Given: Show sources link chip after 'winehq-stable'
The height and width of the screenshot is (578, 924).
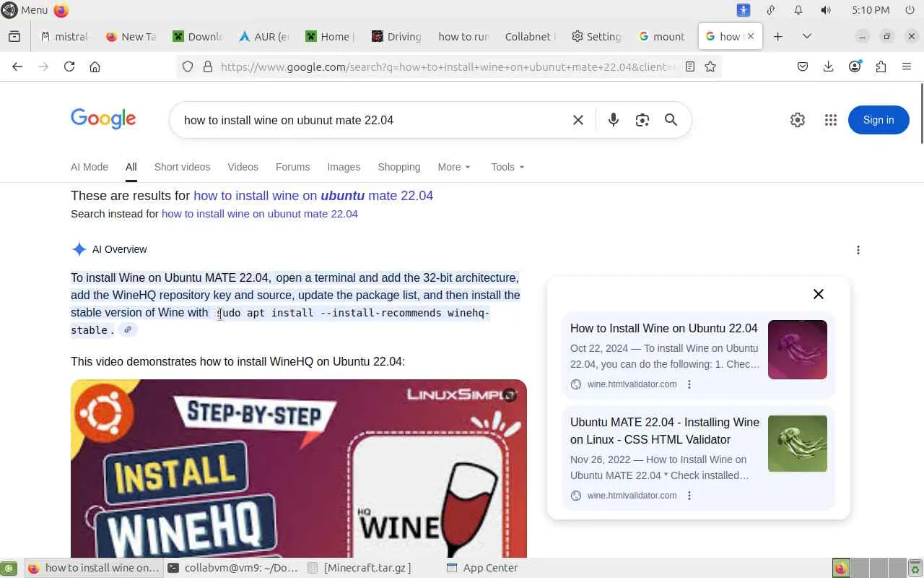Looking at the screenshot, I should (x=128, y=330).
